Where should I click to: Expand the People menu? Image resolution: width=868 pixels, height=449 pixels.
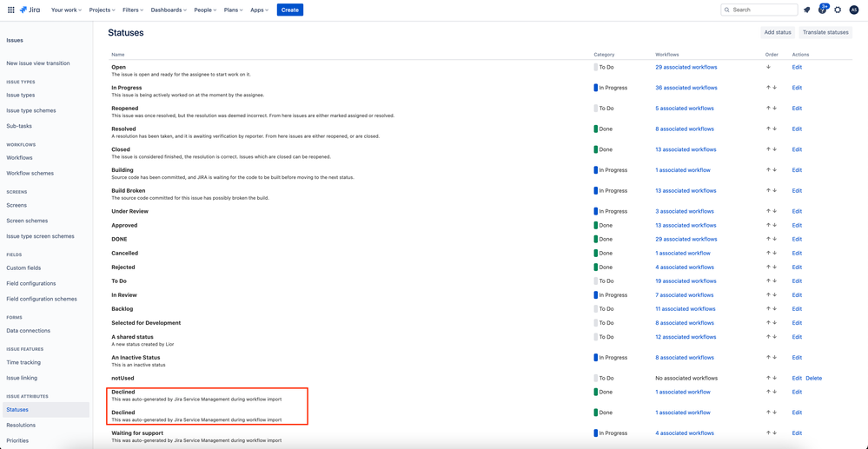(206, 10)
